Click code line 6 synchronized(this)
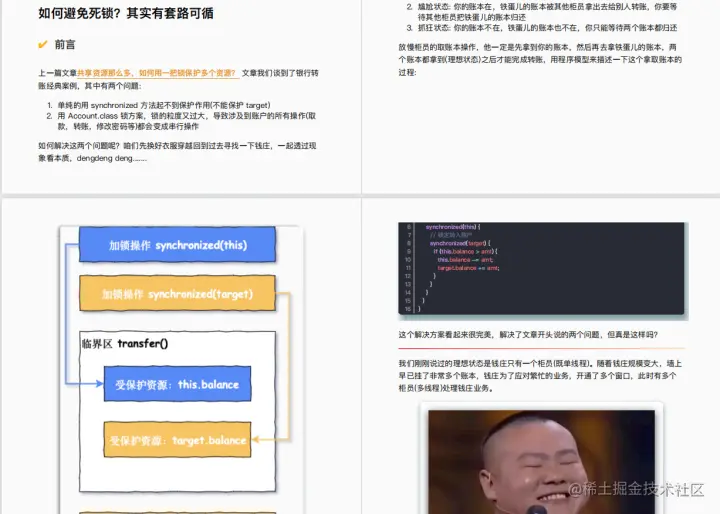The height and width of the screenshot is (514, 720). 453,227
